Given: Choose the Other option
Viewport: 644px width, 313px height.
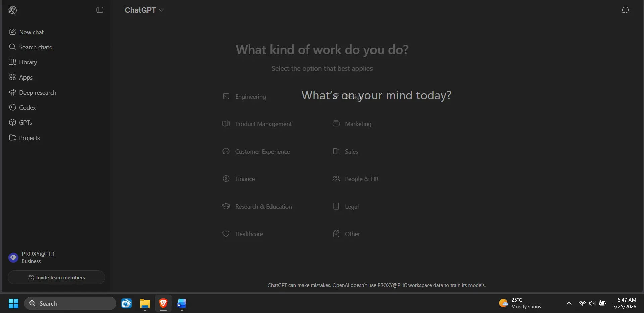Looking at the screenshot, I should 346,234.
